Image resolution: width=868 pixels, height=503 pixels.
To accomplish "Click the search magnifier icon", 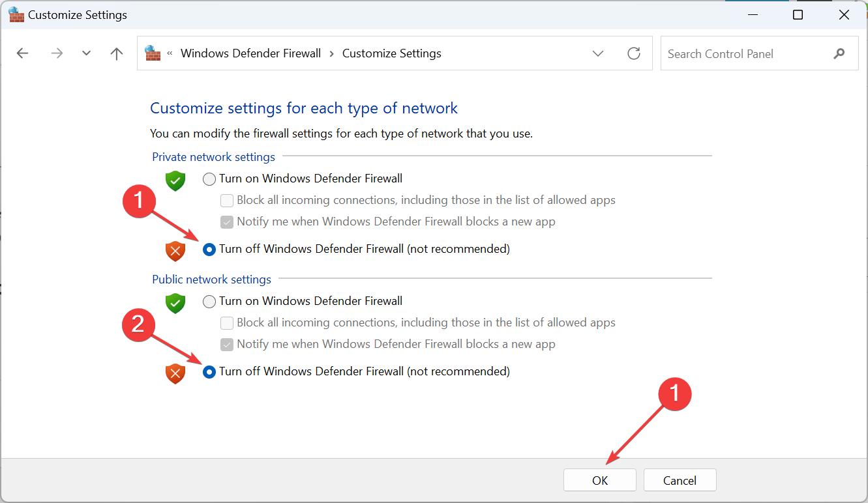I will click(839, 53).
